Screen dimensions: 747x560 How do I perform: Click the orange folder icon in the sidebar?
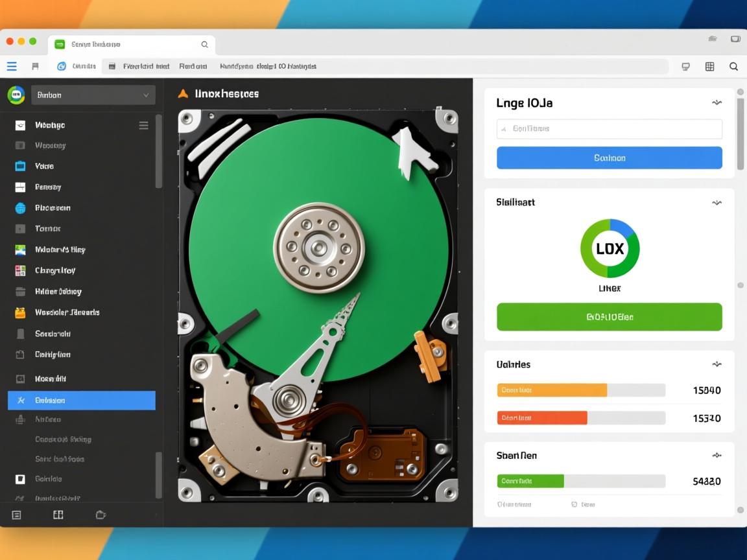coord(20,312)
